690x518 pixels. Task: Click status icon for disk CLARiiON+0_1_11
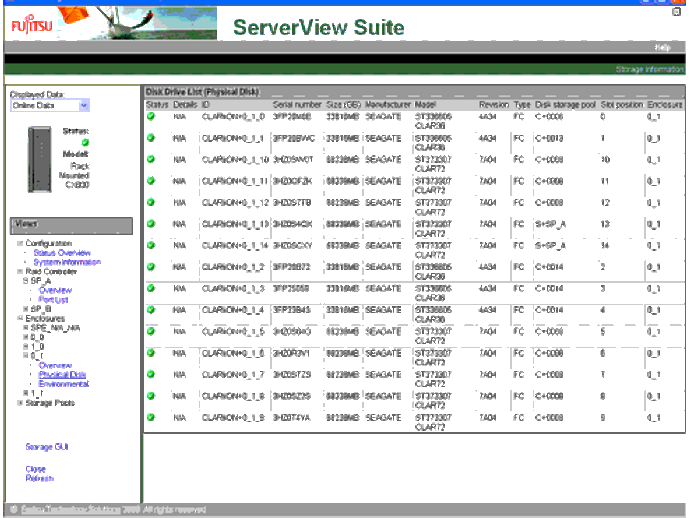(151, 181)
